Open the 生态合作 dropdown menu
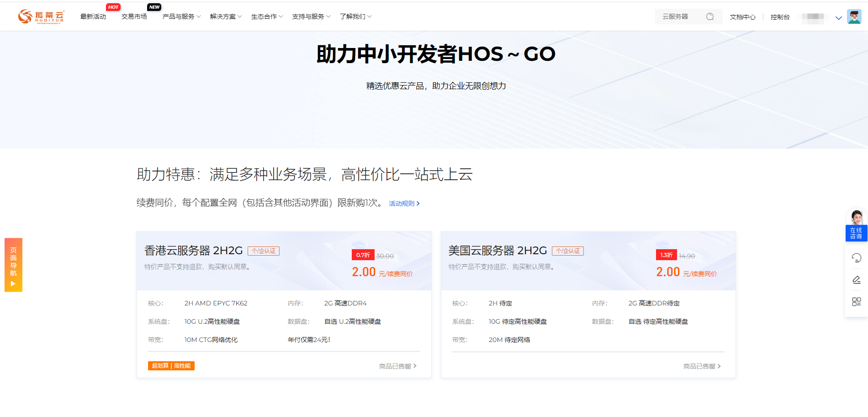This screenshot has width=868, height=417. click(x=267, y=16)
